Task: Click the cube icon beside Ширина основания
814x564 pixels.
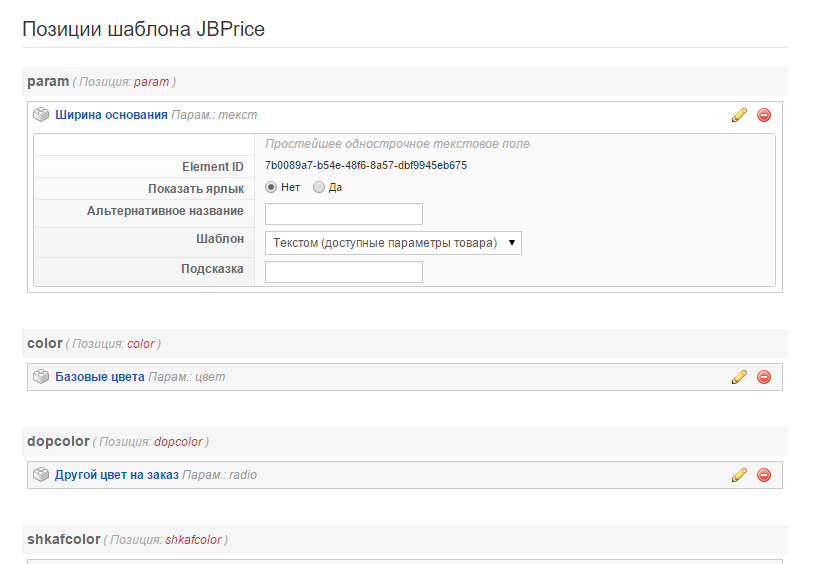Action: [x=41, y=114]
